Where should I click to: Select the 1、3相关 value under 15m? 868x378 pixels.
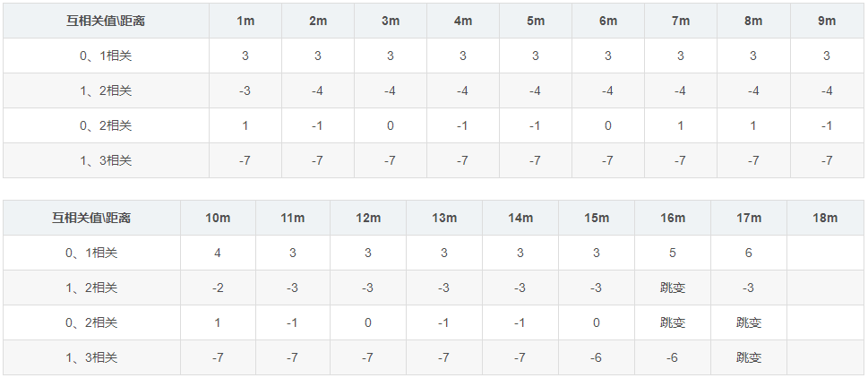(x=597, y=357)
